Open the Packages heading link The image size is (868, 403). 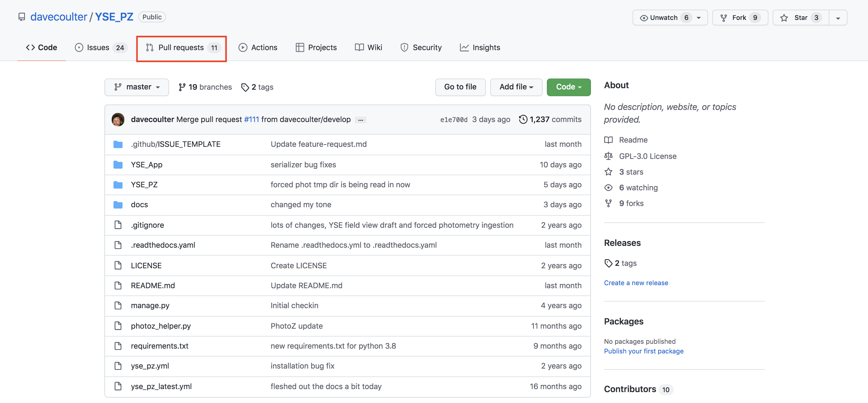pos(623,321)
